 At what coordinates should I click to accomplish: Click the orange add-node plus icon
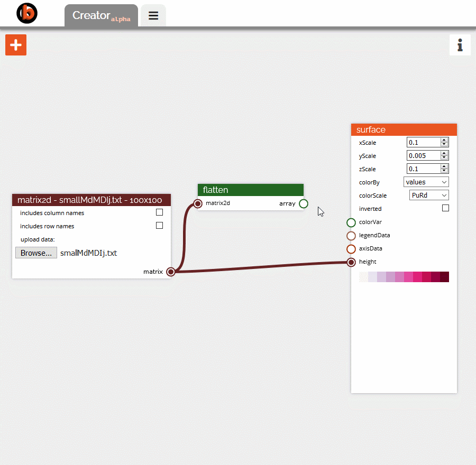(x=15, y=45)
